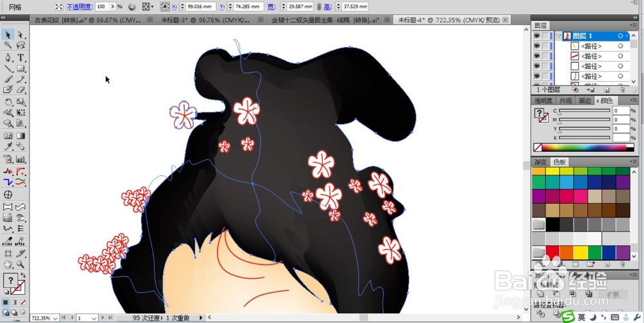The height and width of the screenshot is (323, 644).
Task: Select the Type tool
Action: [21, 57]
